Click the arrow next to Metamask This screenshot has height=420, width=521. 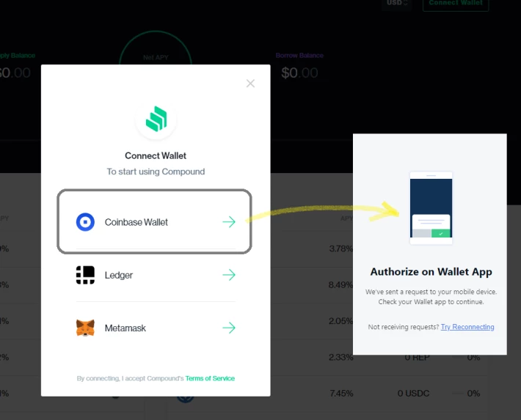229,328
